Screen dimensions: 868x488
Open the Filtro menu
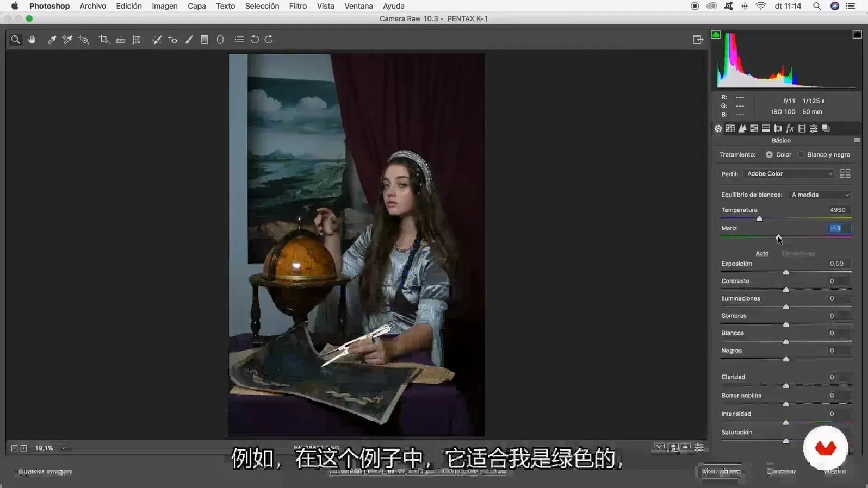point(297,6)
